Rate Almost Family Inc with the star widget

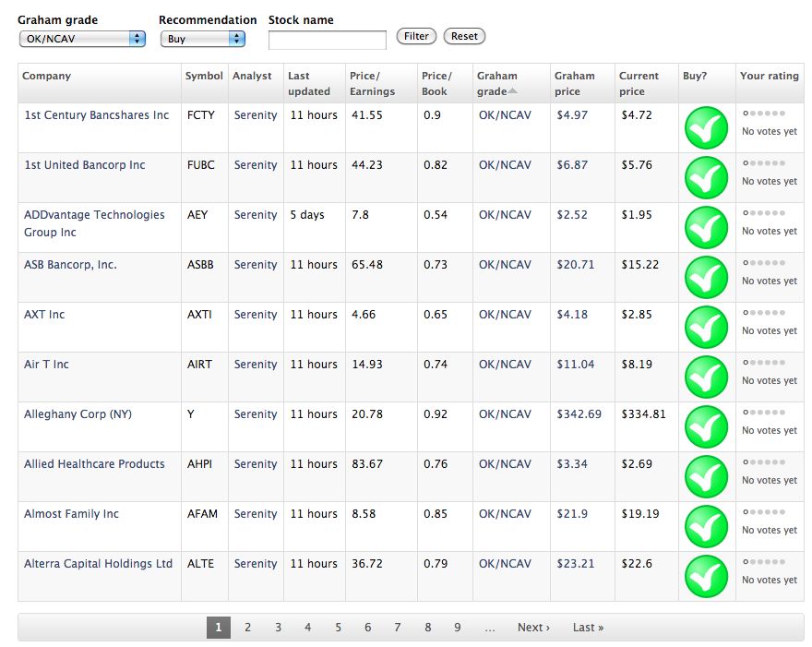pos(764,512)
